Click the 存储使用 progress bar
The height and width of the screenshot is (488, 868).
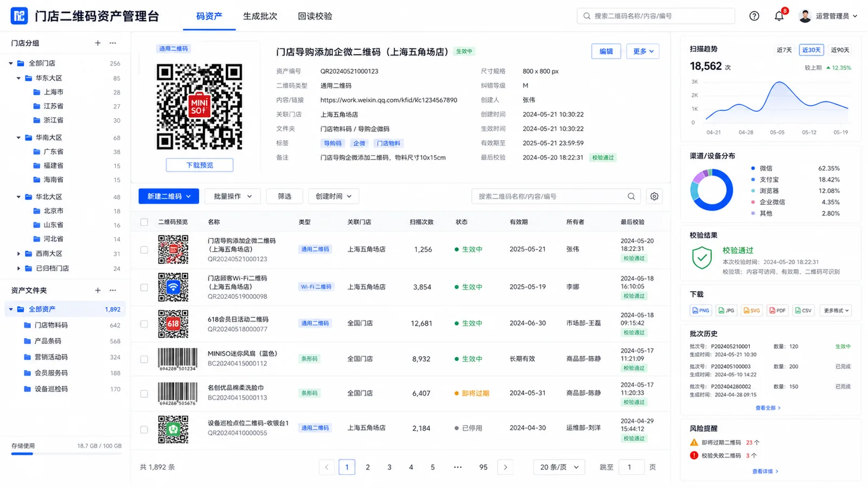(66, 453)
